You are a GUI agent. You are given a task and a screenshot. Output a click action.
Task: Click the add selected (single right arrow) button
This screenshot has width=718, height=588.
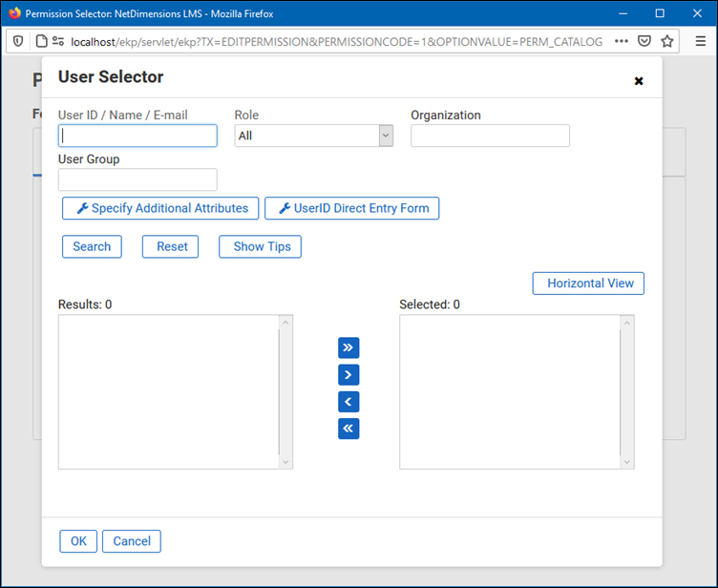[x=348, y=375]
